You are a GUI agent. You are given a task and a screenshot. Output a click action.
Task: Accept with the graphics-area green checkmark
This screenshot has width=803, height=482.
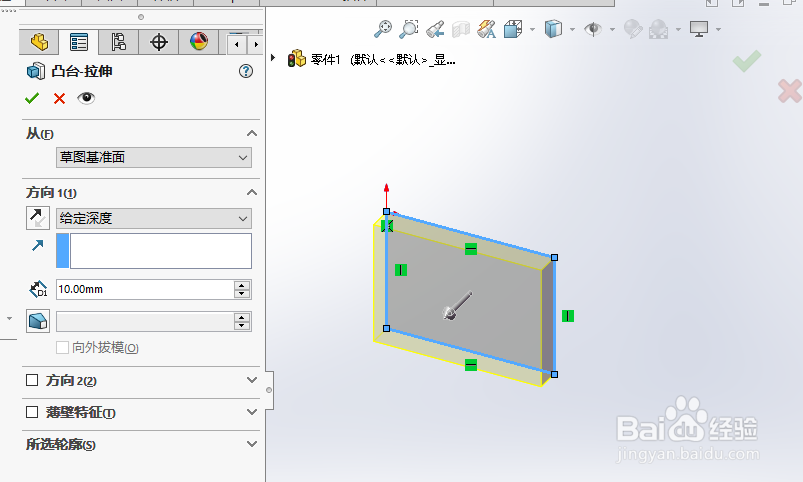(x=747, y=61)
